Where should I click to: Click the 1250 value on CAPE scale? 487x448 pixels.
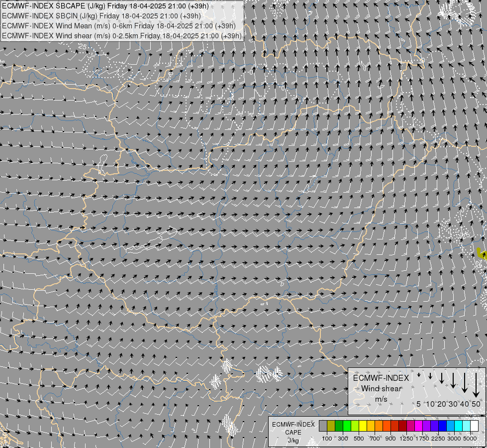point(406,439)
